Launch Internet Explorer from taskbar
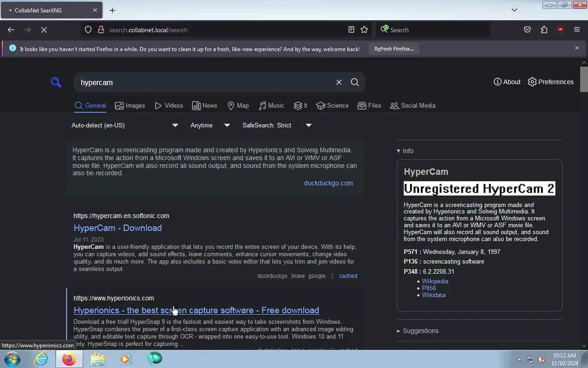The width and height of the screenshot is (588, 368). (x=41, y=358)
